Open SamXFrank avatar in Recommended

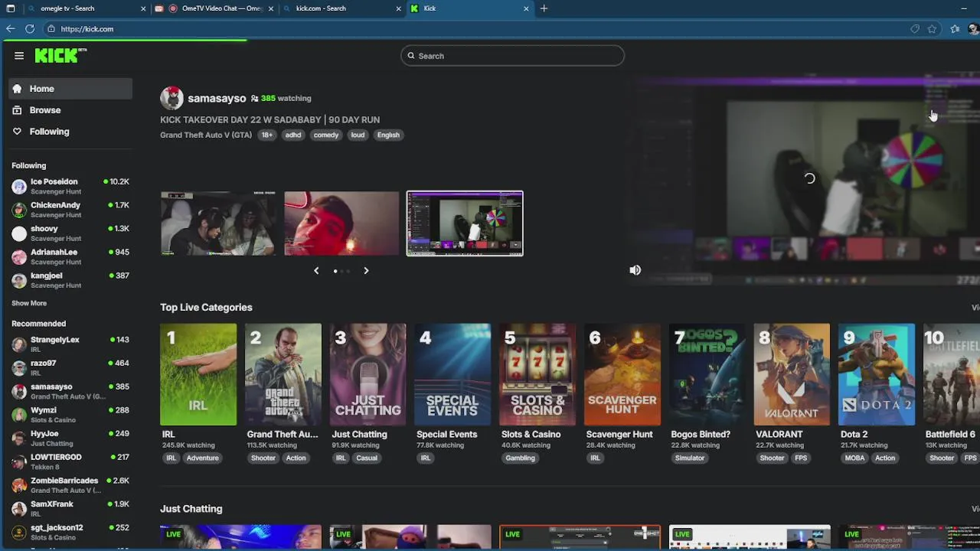(19, 509)
